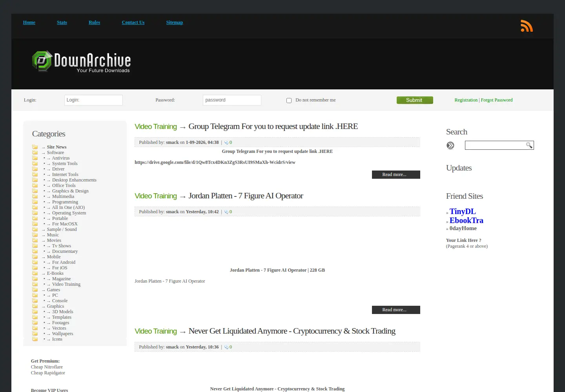Click the search magnifier icon
This screenshot has height=392, width=565.
pyautogui.click(x=529, y=145)
